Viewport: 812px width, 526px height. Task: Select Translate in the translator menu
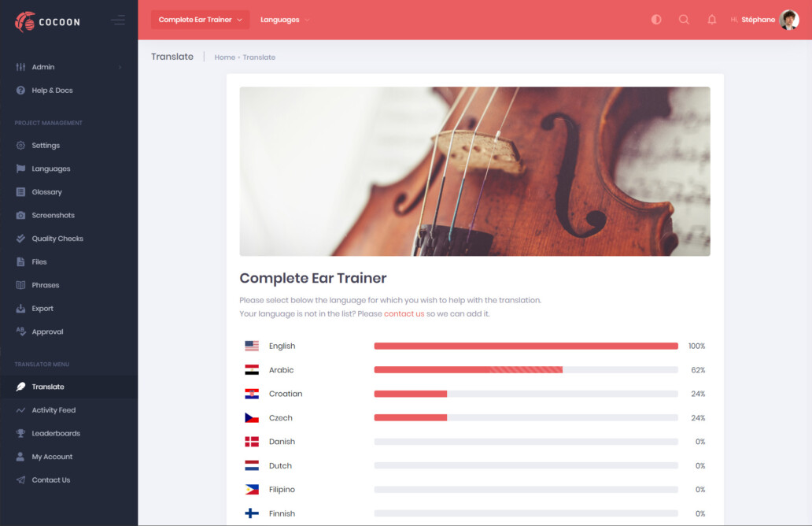point(47,387)
